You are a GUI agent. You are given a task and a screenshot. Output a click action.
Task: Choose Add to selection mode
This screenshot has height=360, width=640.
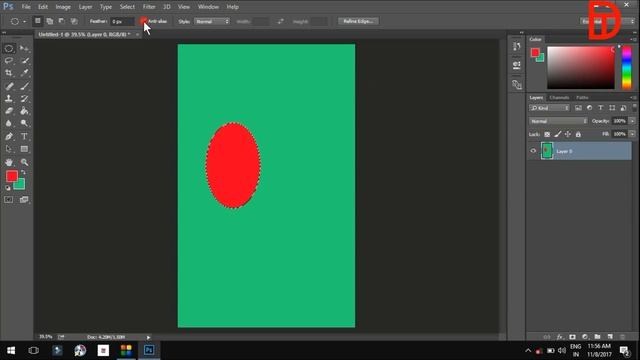(x=50, y=21)
